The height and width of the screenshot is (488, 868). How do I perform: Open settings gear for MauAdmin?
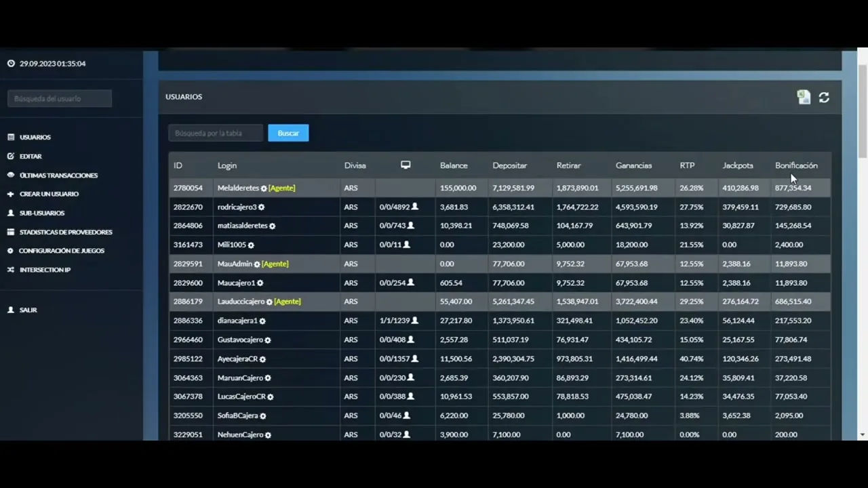(x=257, y=264)
